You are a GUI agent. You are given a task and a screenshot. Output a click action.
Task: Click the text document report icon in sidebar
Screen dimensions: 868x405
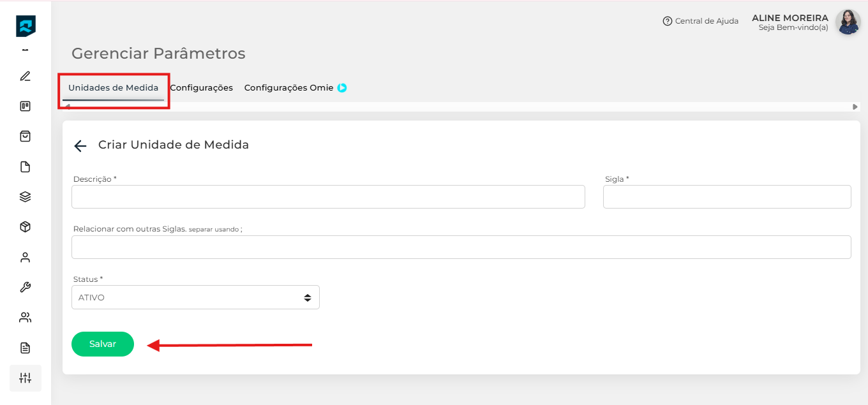(26, 348)
